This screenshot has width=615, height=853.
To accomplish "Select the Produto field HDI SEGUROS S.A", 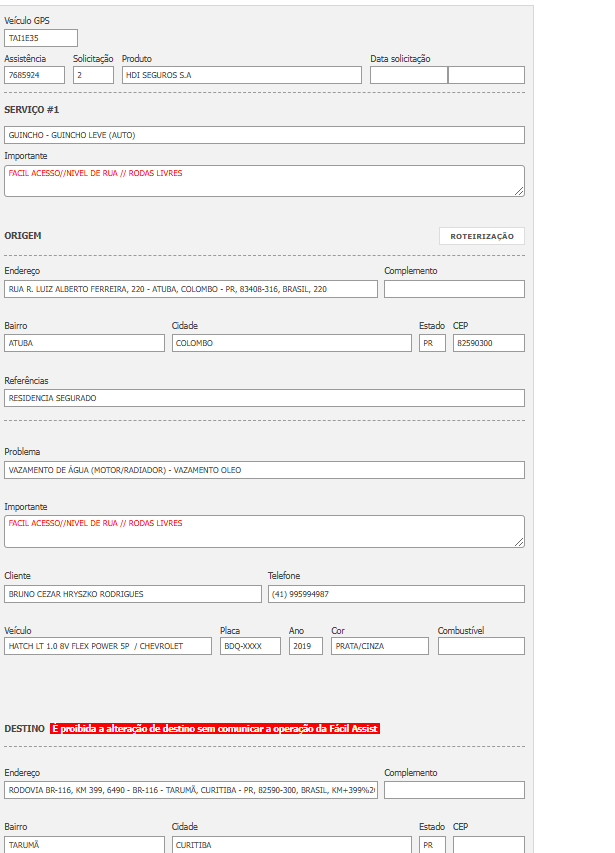I will pos(241,75).
